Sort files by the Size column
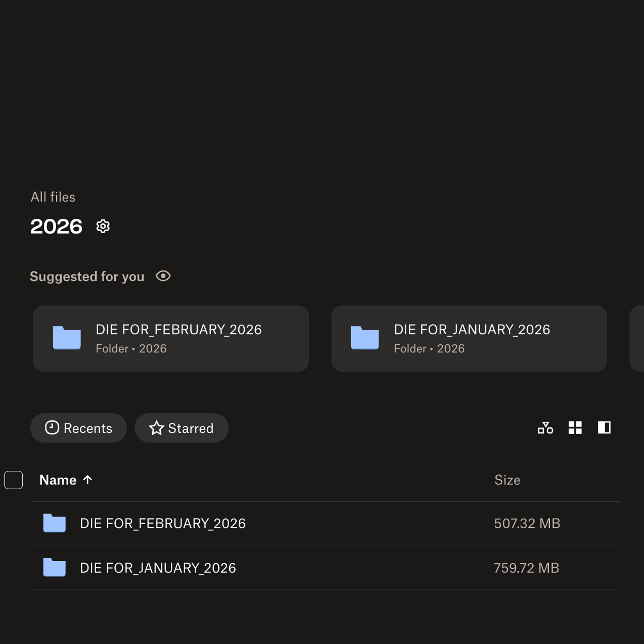Viewport: 644px width, 644px height. (507, 480)
